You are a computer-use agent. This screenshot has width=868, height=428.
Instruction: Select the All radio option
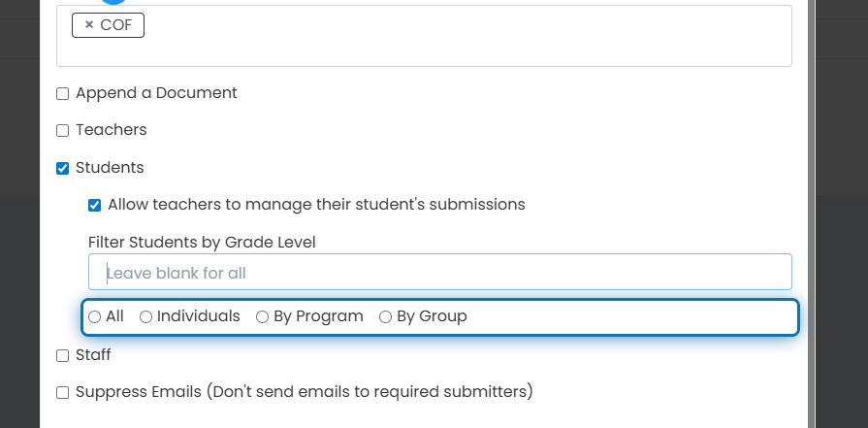pyautogui.click(x=95, y=316)
